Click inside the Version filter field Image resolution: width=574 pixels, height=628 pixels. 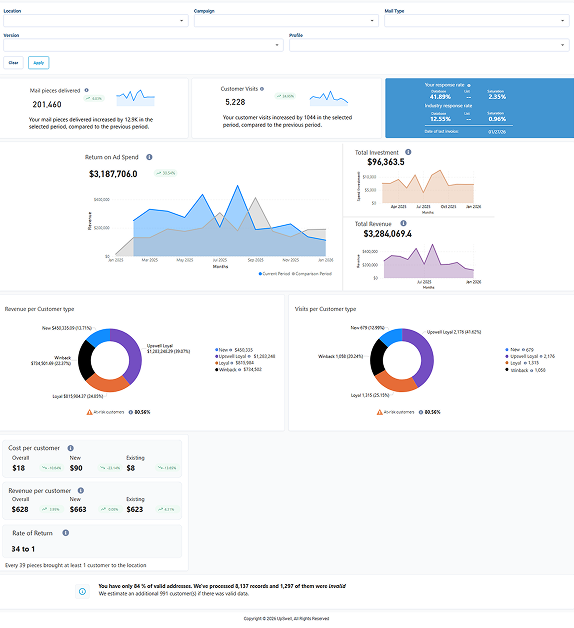coord(143,45)
